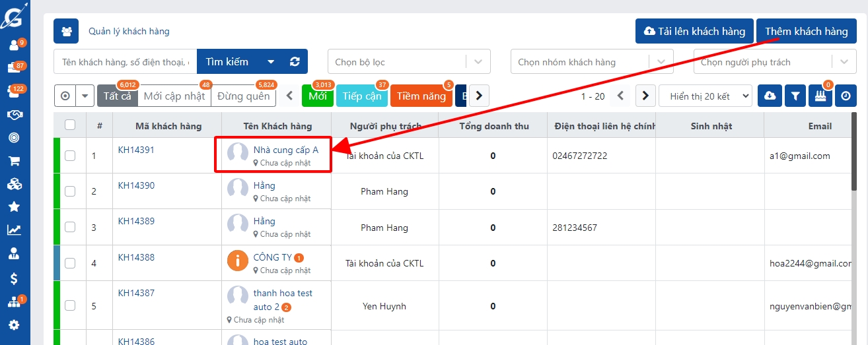Open the handshake icon in sidebar

click(x=13, y=115)
